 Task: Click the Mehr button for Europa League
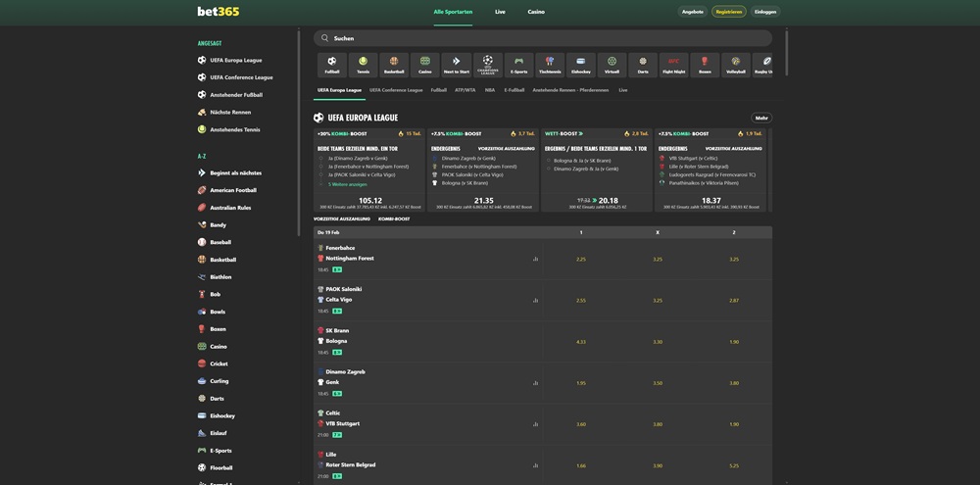[761, 118]
